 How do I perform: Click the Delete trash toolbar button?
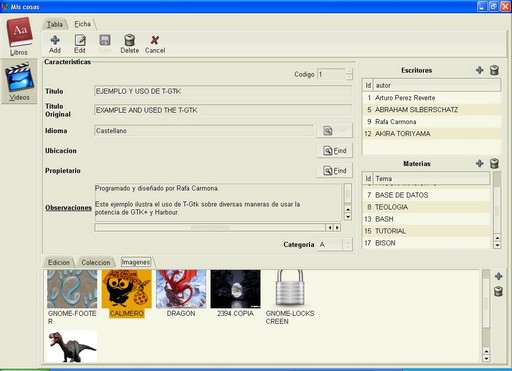tap(129, 44)
